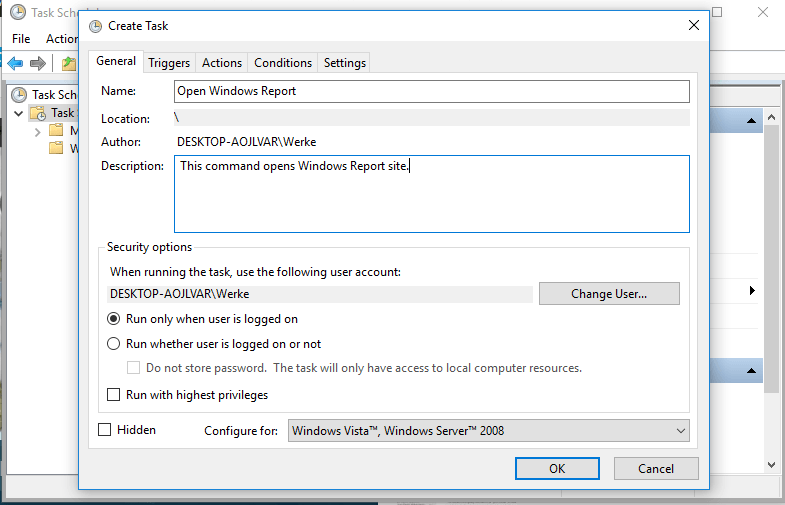Open the Actions tab
This screenshot has height=505, width=785.
tap(222, 63)
